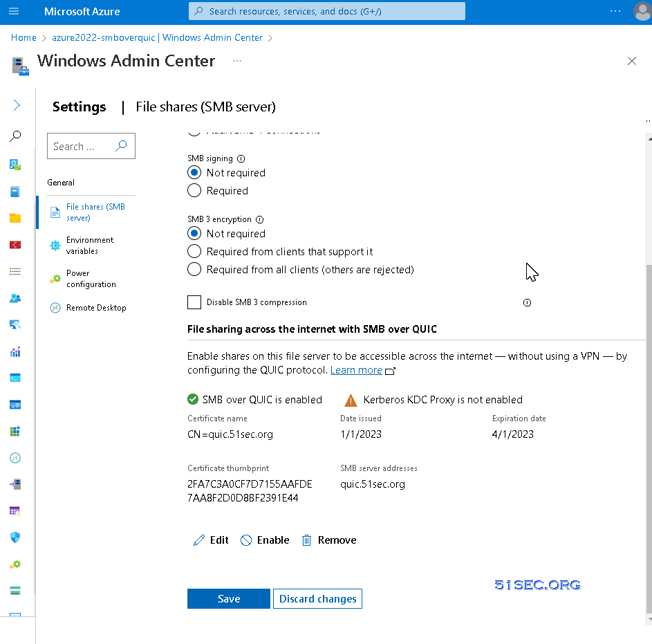Open the blue shield Security icon
Viewport: 652px width, 644px height.
pyautogui.click(x=15, y=537)
